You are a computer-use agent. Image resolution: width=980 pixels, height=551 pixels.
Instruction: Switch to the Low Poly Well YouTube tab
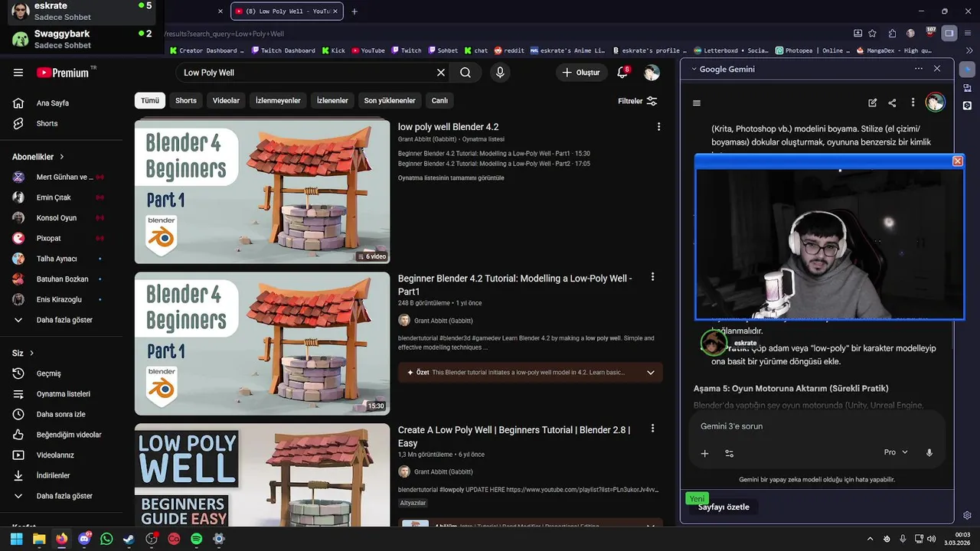pyautogui.click(x=286, y=11)
